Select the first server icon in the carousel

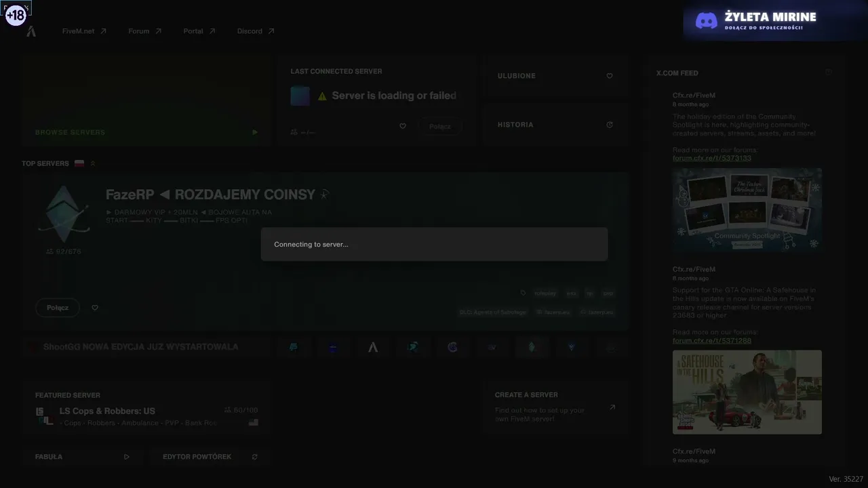(x=294, y=347)
